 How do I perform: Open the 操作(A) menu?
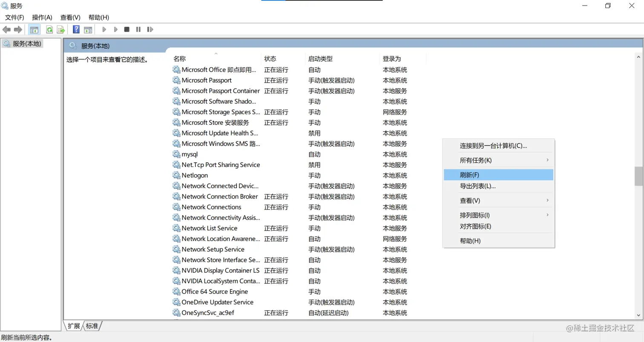[42, 17]
